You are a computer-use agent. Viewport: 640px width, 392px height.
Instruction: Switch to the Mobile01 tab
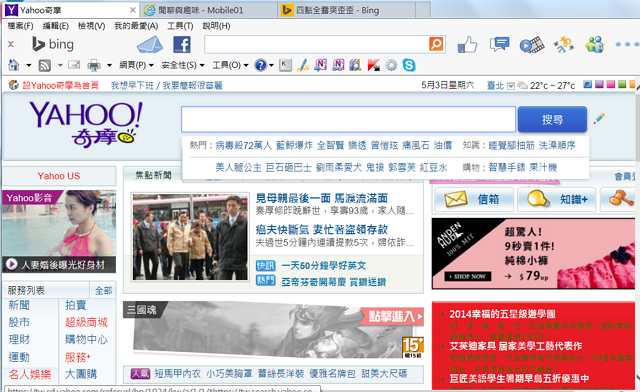(x=209, y=10)
